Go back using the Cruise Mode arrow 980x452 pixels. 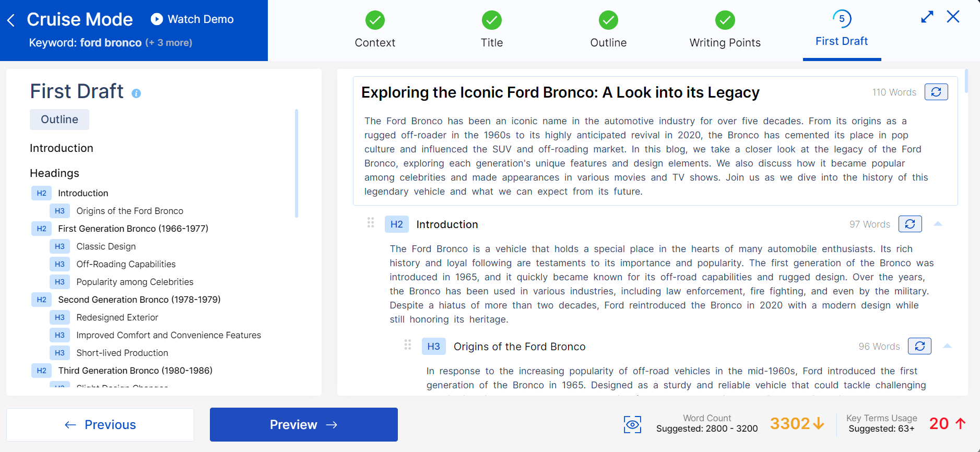click(x=11, y=20)
